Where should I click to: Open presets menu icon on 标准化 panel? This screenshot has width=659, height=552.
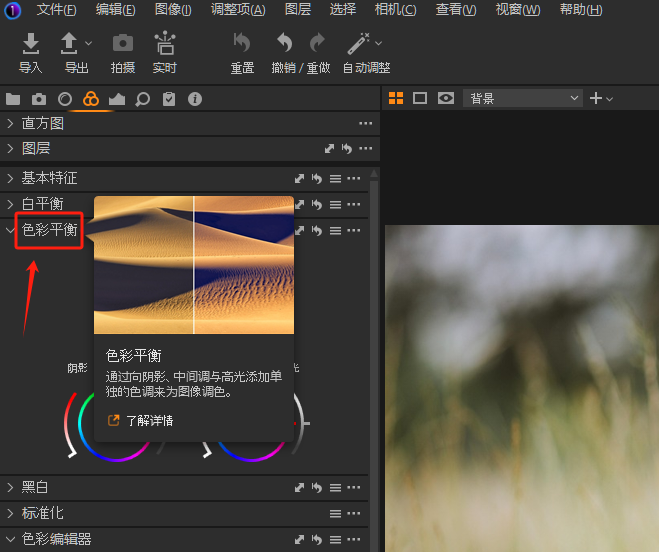(x=335, y=513)
